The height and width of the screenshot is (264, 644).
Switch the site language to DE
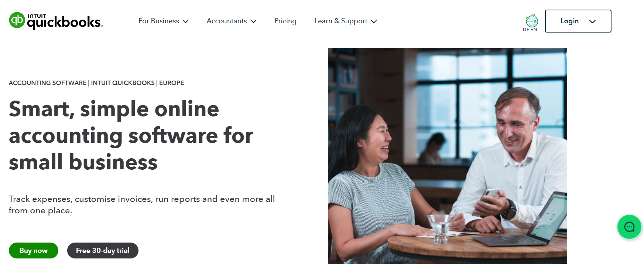(x=526, y=29)
